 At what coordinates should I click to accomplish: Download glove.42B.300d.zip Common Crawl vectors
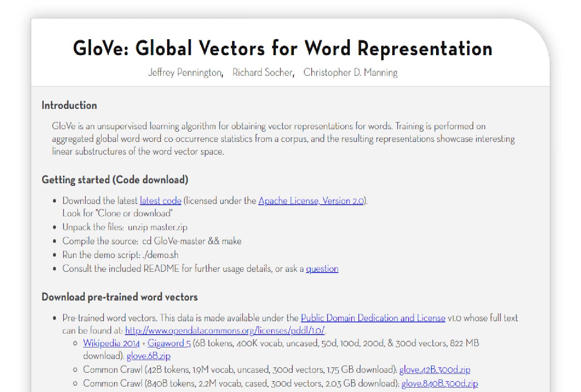tap(435, 369)
